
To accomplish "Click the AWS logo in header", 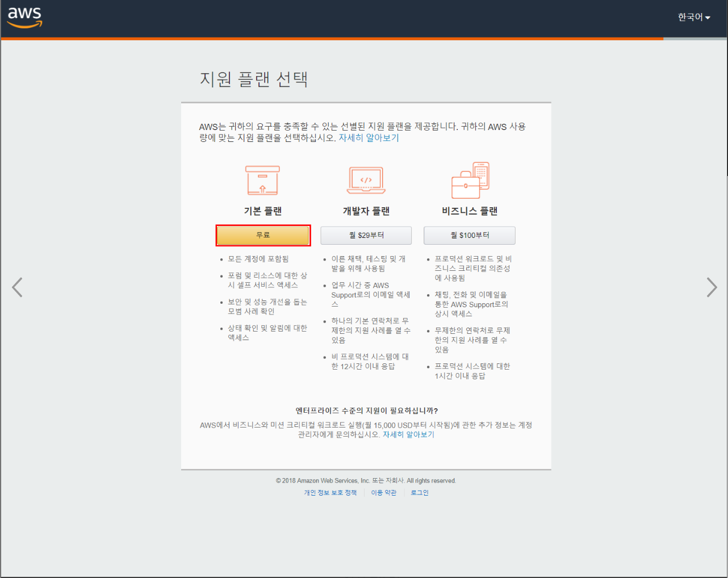I will (x=24, y=18).
